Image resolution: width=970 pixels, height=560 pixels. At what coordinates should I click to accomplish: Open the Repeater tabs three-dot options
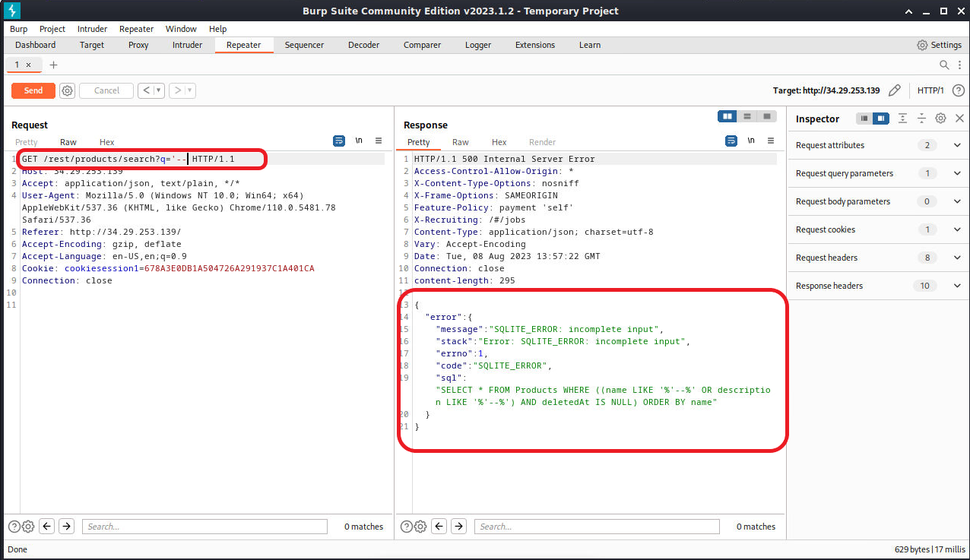tap(959, 65)
